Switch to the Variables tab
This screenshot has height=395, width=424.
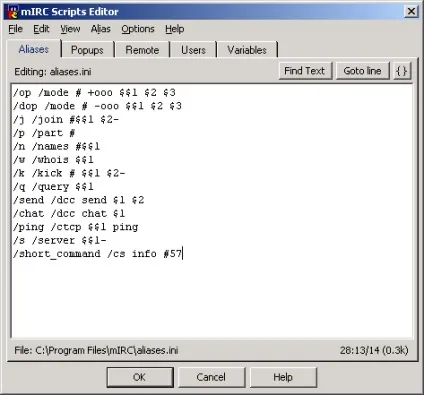coord(247,50)
